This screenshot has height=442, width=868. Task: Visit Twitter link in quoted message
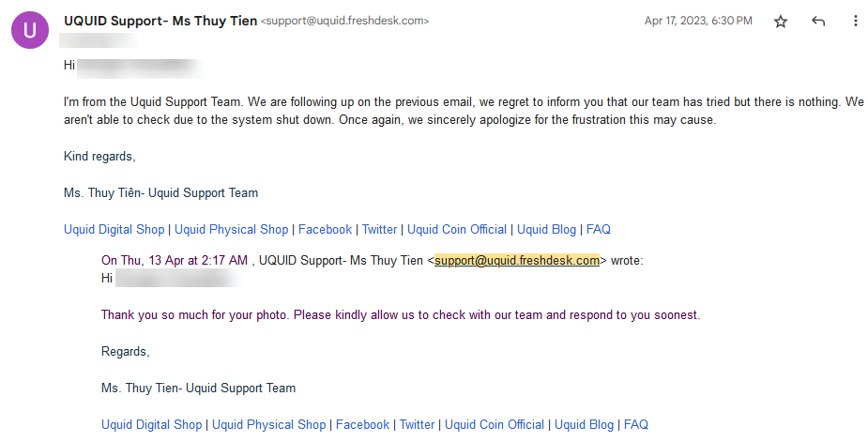tap(417, 424)
